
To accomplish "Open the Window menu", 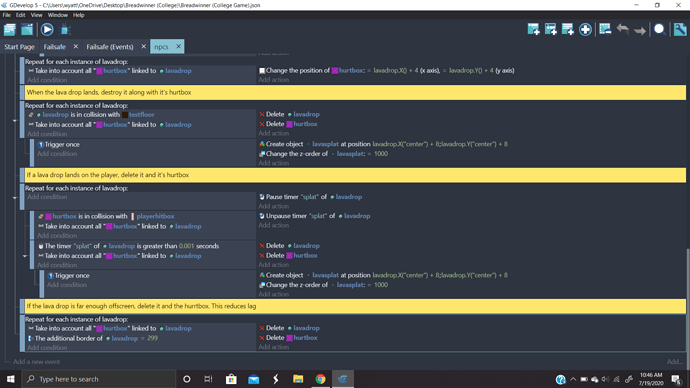I will [58, 15].
